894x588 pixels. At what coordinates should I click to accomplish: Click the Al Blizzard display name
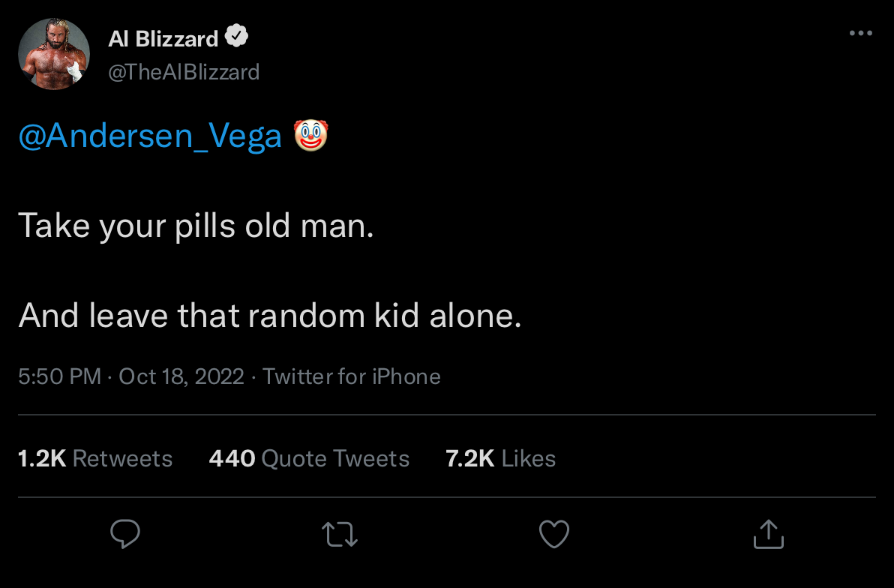pos(163,38)
